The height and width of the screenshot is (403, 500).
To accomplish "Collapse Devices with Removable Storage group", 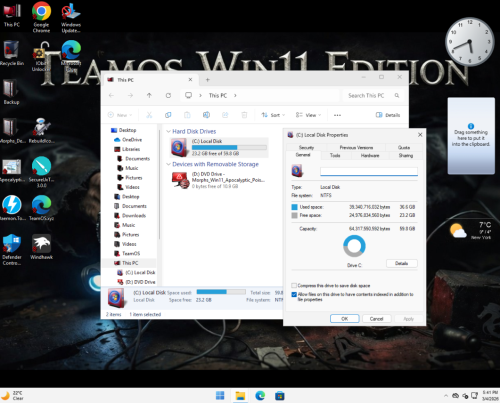I will click(169, 164).
